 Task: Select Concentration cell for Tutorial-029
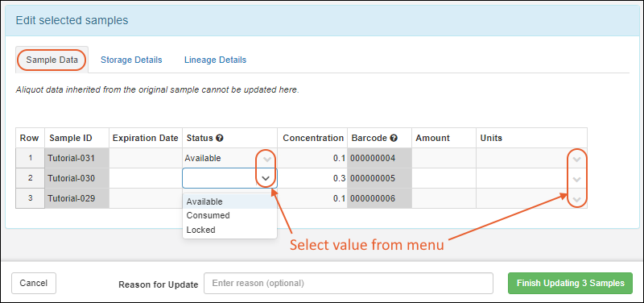tap(312, 198)
